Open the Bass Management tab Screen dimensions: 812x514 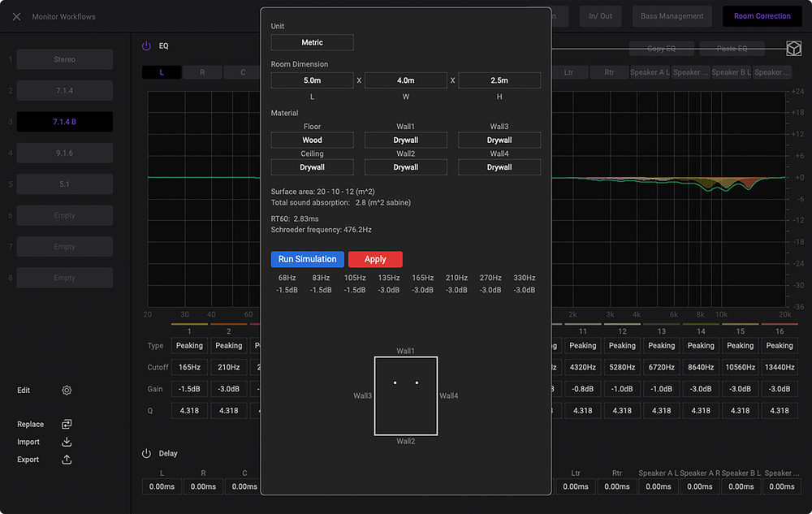click(x=672, y=16)
